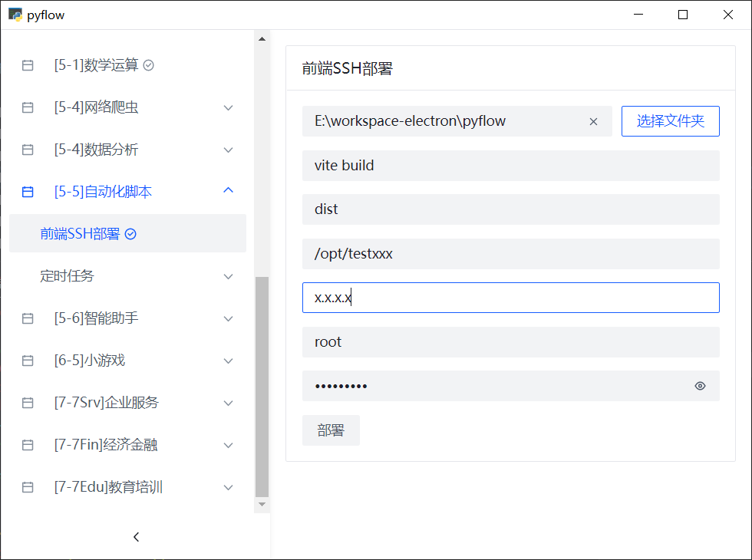Click the calendar icon beside [5-5]自动化脚本
Viewport: 752px width, 560px height.
[28, 192]
